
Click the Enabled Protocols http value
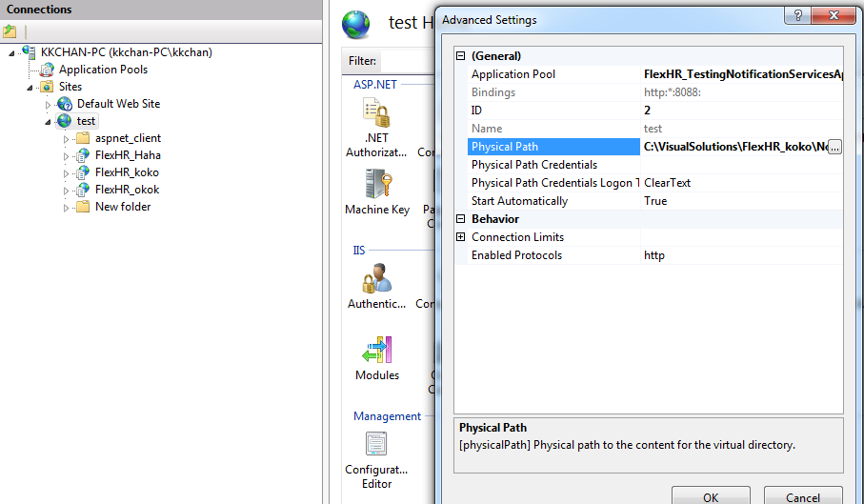point(654,255)
